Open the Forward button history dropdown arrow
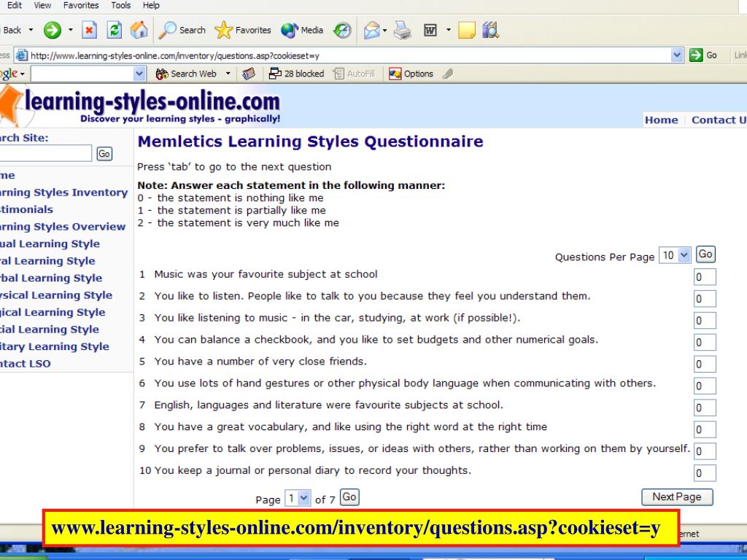This screenshot has width=747, height=560. [x=71, y=30]
